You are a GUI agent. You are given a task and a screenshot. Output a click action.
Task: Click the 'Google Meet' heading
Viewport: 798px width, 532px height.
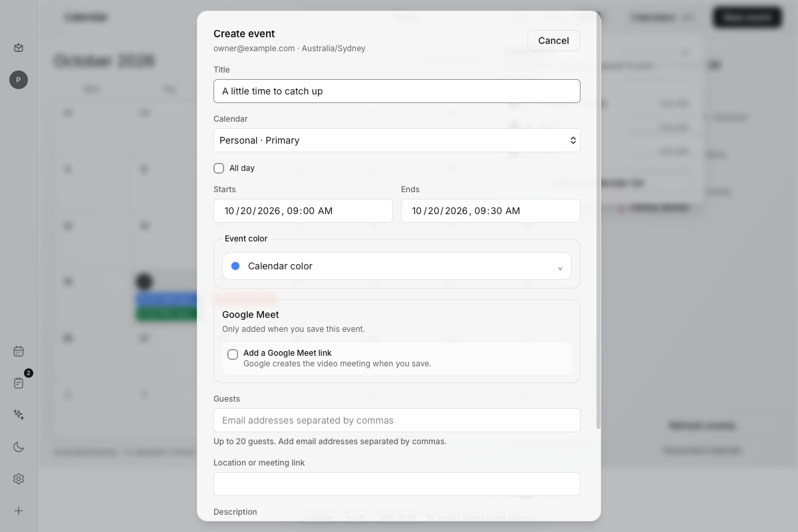[251, 315]
